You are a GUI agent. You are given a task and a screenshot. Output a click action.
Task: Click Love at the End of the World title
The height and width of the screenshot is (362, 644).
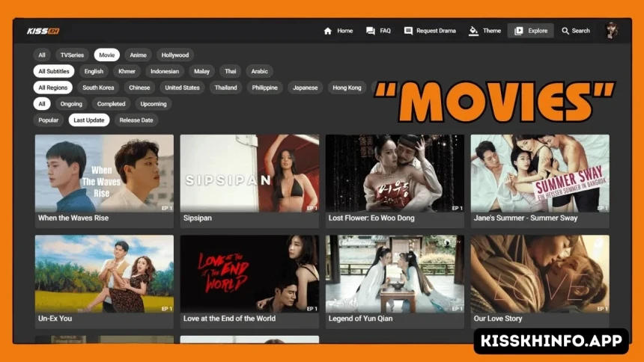click(x=229, y=319)
